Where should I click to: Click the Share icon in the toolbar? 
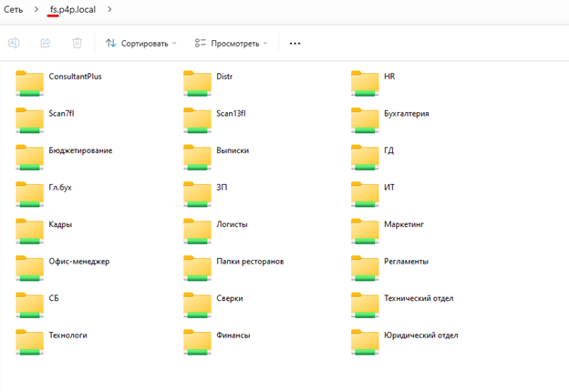[x=46, y=43]
